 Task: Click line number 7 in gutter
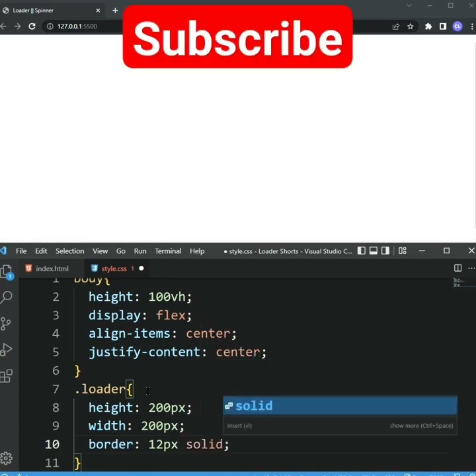tap(56, 389)
